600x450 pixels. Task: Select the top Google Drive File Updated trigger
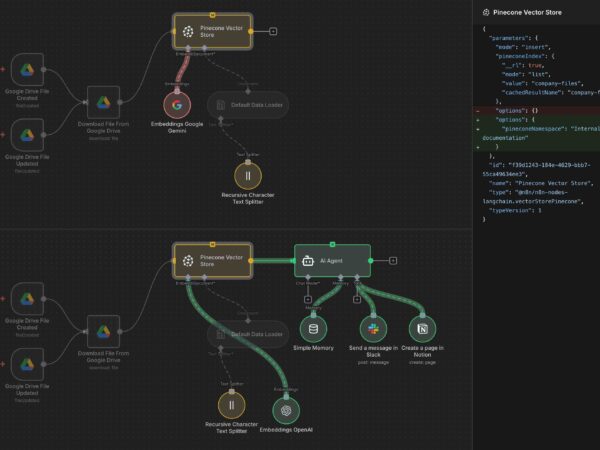(27, 135)
